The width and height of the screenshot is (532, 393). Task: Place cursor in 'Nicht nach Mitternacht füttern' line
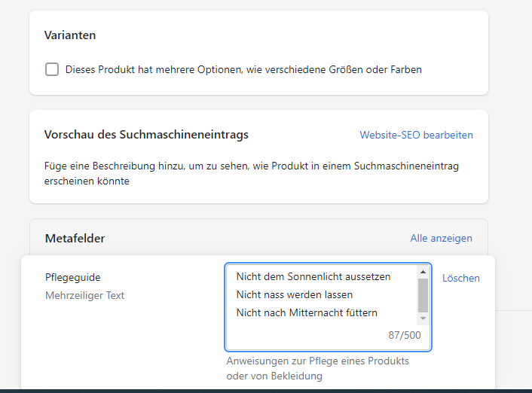pos(307,312)
